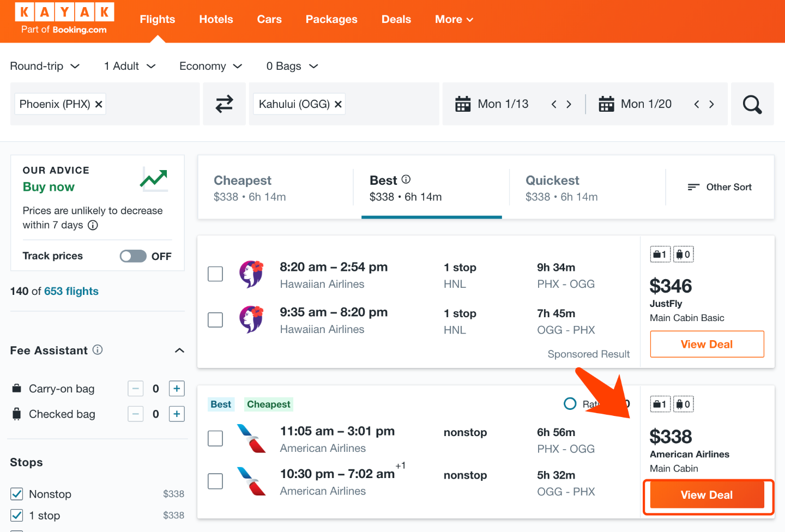Collapse the Fee Assistant section
This screenshot has width=785, height=532.
coord(179,350)
